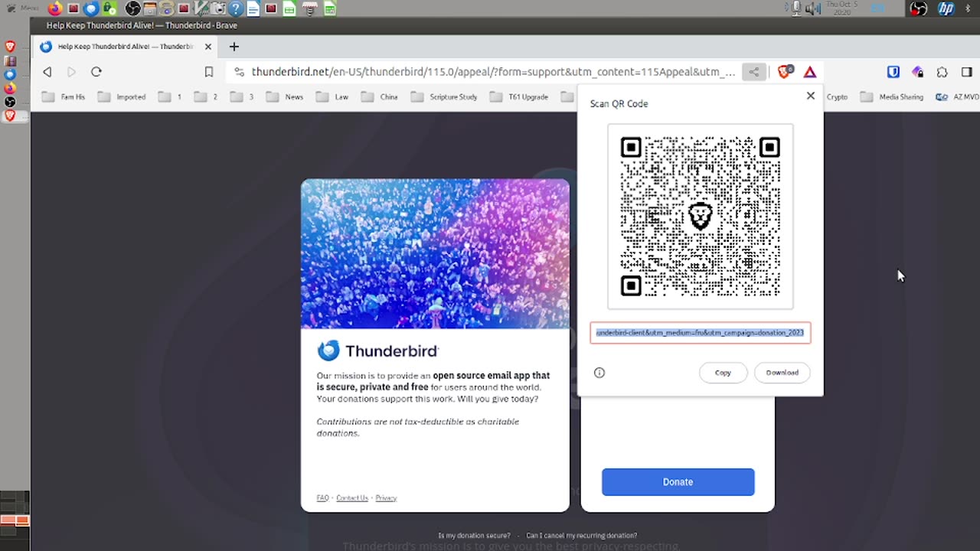Go back with the browser back arrow
This screenshot has height=551, width=980.
click(47, 72)
